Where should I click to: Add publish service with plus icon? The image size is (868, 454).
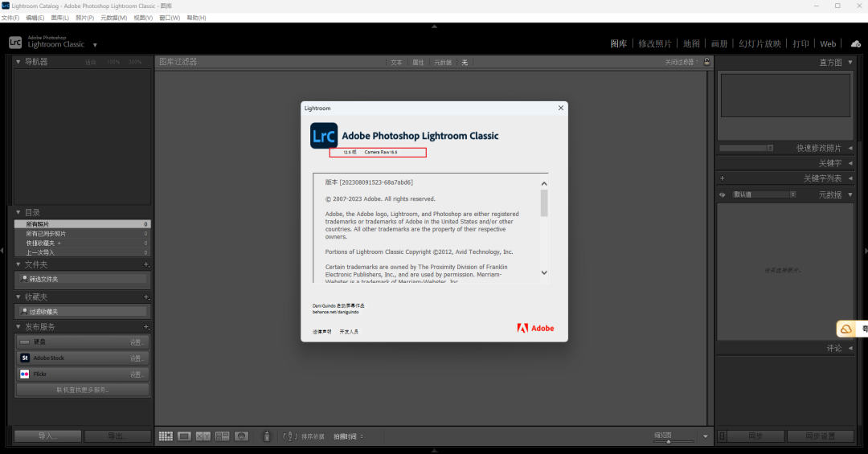click(146, 327)
